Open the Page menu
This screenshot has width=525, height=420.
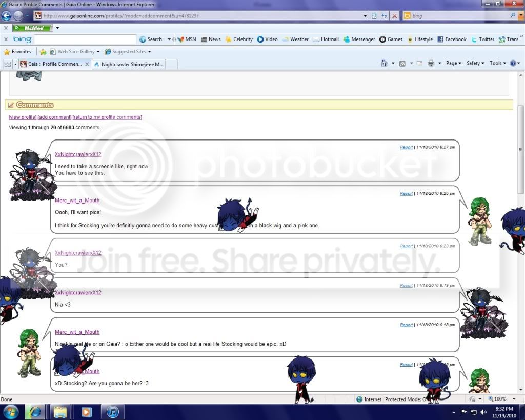pos(454,63)
